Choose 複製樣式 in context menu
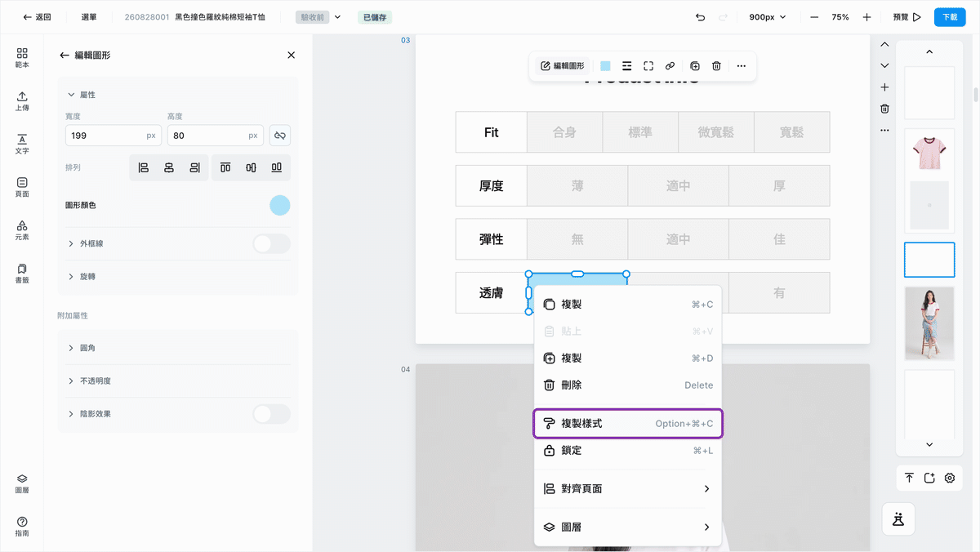 click(x=627, y=424)
